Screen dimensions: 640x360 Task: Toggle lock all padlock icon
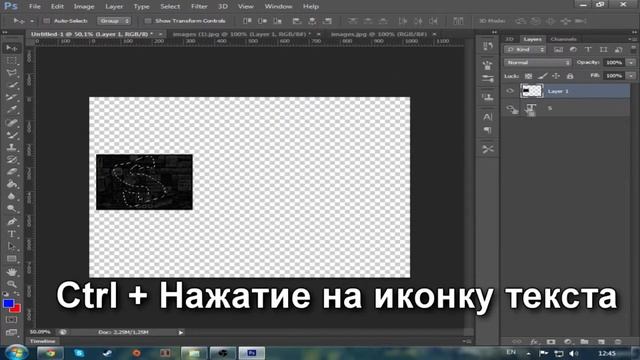click(x=570, y=76)
